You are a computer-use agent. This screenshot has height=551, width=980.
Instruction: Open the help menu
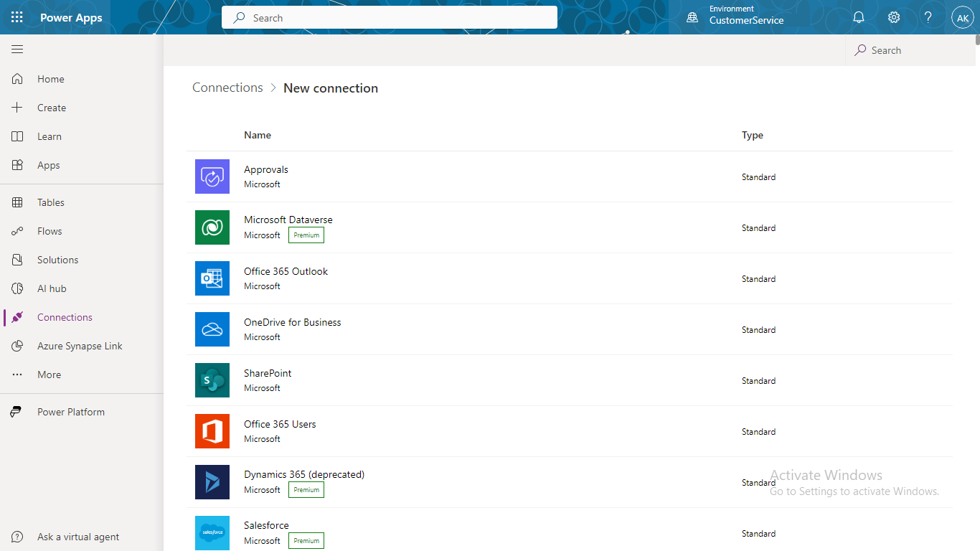[x=928, y=17]
